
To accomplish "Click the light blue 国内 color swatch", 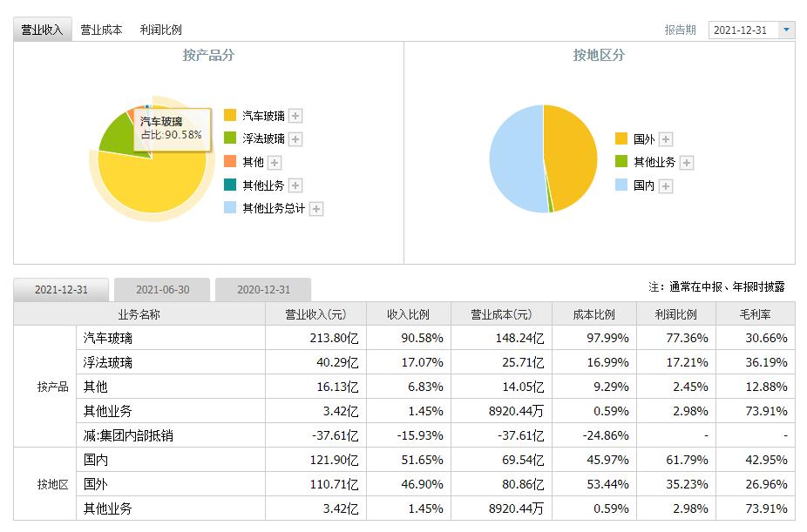I will 621,185.
